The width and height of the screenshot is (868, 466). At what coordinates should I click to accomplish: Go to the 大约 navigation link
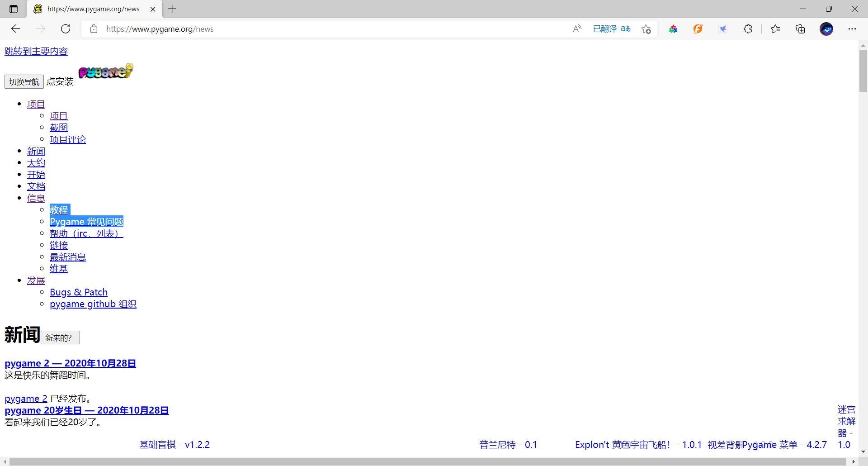coord(36,163)
